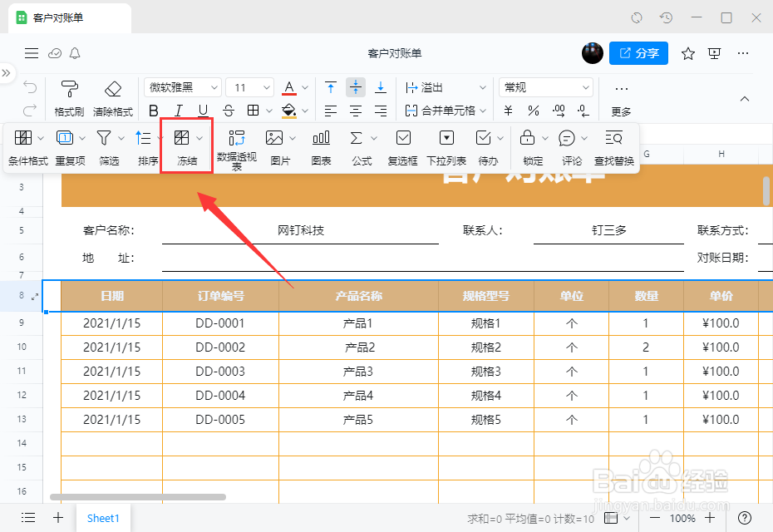Toggle bold formatting on selected cells
The height and width of the screenshot is (532, 773).
(153, 110)
